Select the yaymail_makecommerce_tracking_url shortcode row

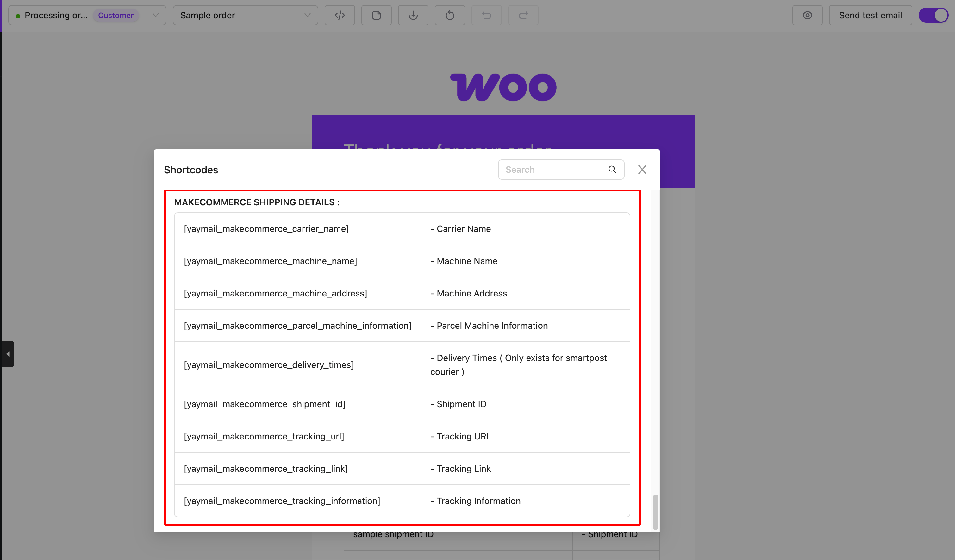(264, 436)
